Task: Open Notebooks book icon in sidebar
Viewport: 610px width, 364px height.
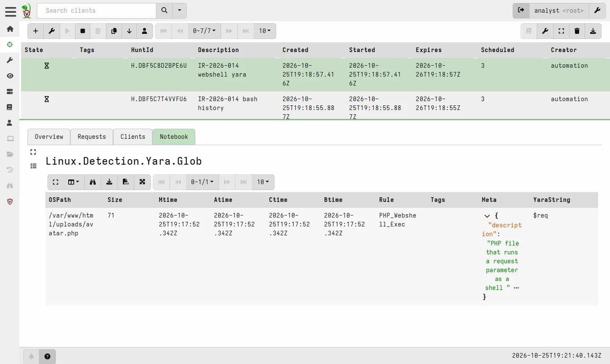Action: (x=10, y=107)
